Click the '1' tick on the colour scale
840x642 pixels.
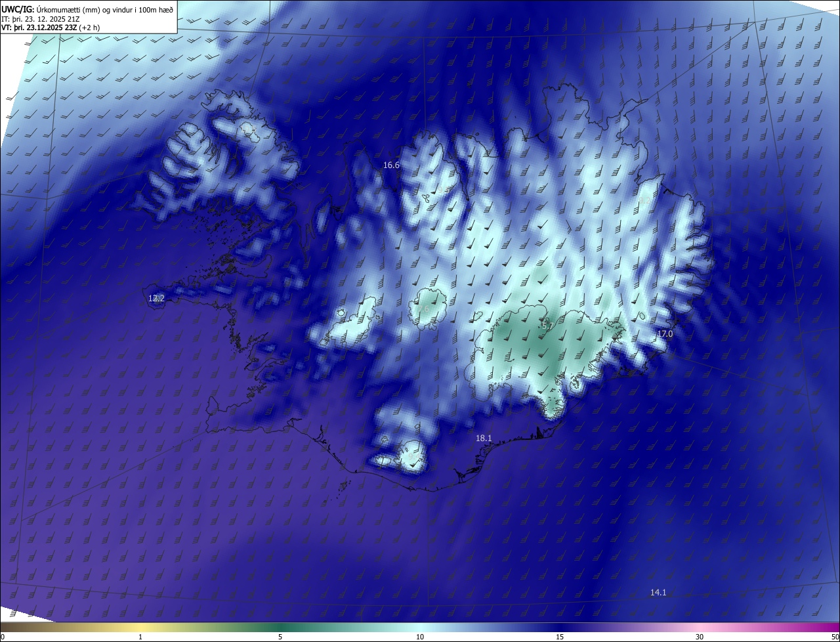[140, 637]
